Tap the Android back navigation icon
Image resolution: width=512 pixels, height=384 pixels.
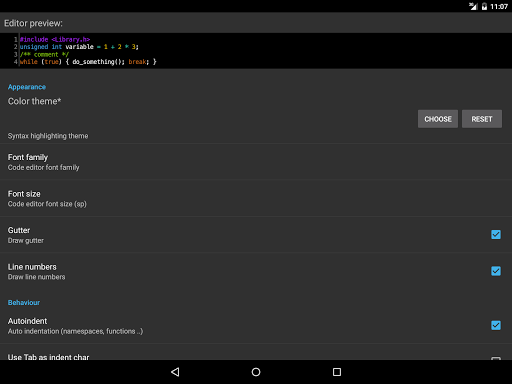(x=175, y=372)
